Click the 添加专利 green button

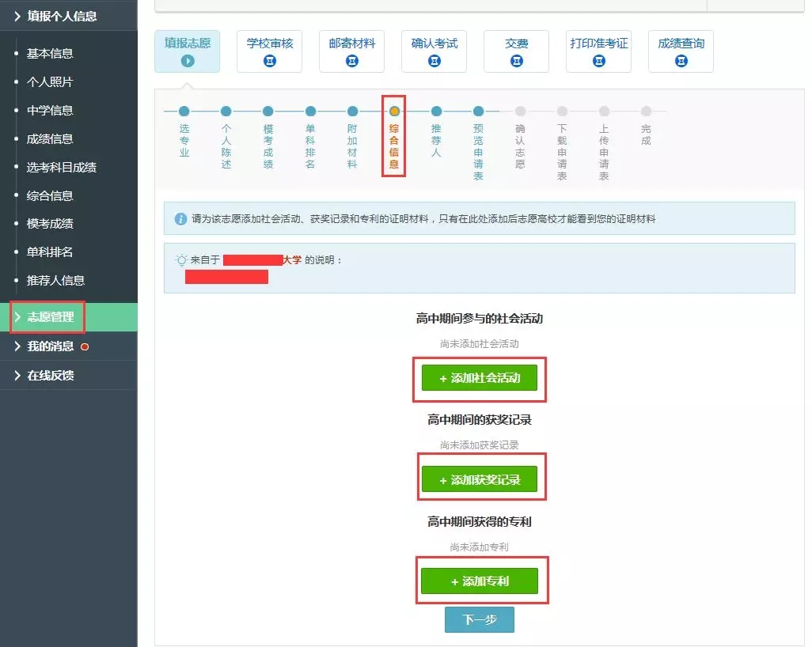pyautogui.click(x=479, y=581)
